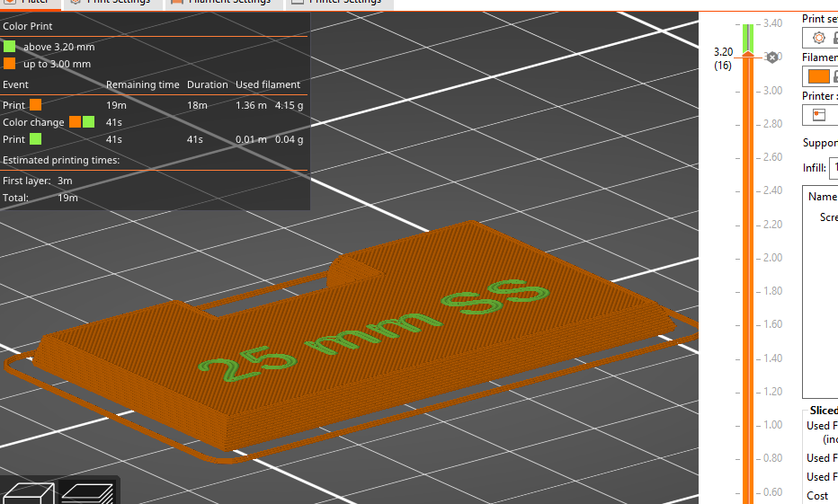Click the Name column header

click(x=822, y=197)
